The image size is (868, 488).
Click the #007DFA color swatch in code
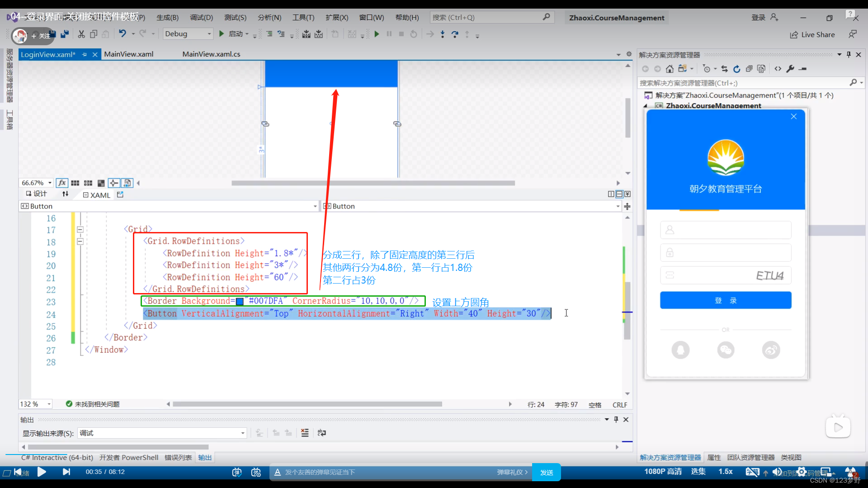click(x=240, y=301)
